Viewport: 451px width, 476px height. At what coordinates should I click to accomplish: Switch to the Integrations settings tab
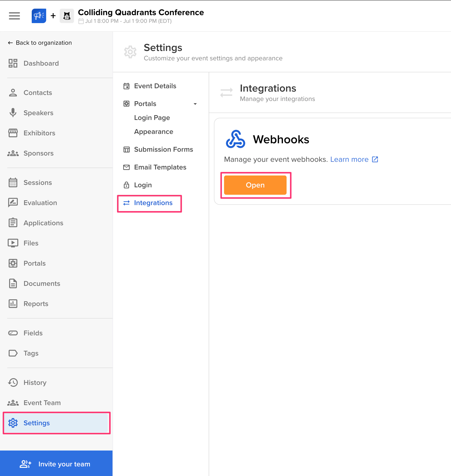153,203
